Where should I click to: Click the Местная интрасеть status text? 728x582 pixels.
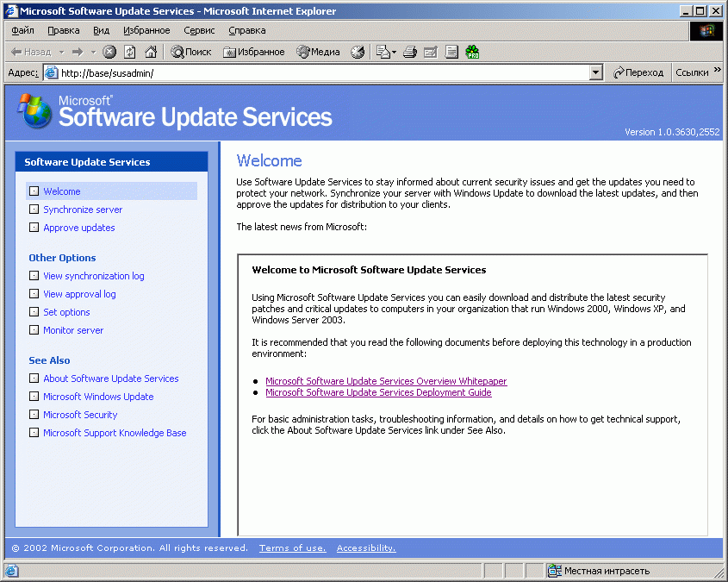point(607,571)
